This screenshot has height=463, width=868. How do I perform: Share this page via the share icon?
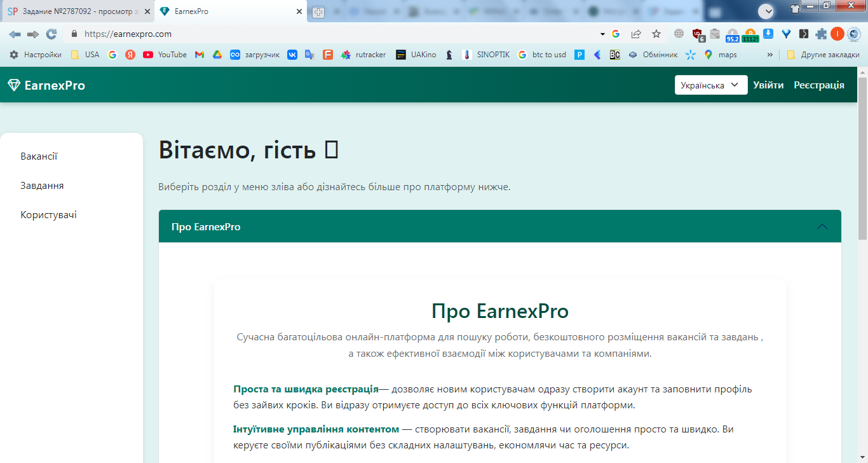(636, 34)
